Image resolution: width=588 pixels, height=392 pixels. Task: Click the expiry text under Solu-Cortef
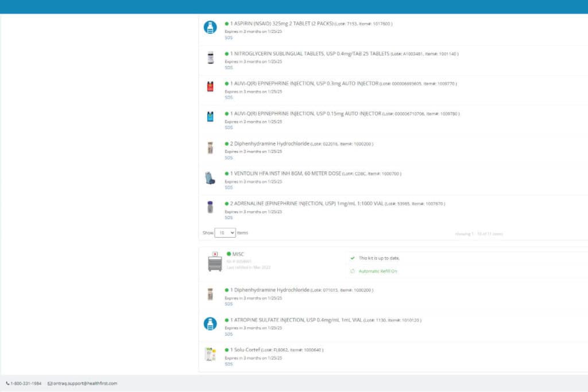[x=253, y=358]
